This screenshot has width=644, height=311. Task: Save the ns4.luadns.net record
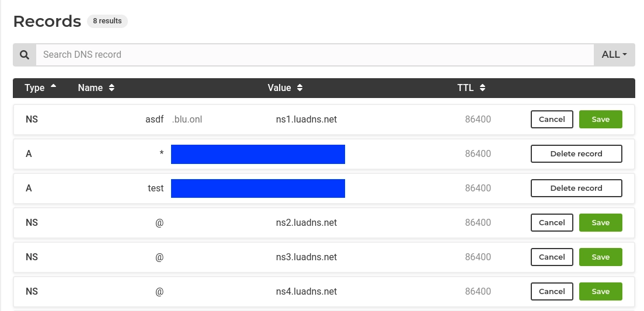600,292
